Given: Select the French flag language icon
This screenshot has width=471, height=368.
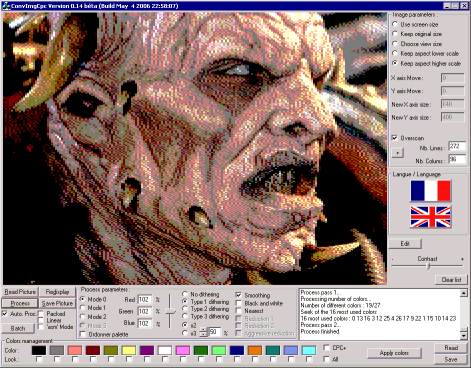Looking at the screenshot, I should (x=431, y=191).
